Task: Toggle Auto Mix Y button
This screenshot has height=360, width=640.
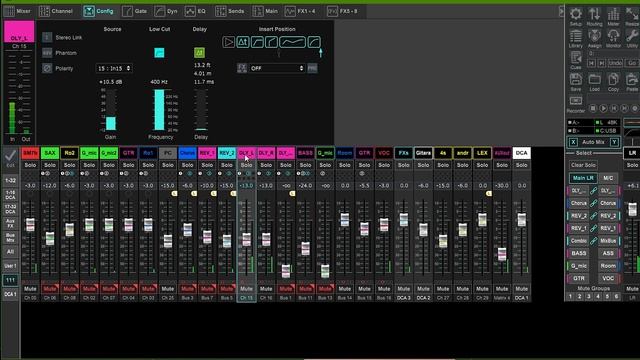Action: (x=614, y=142)
